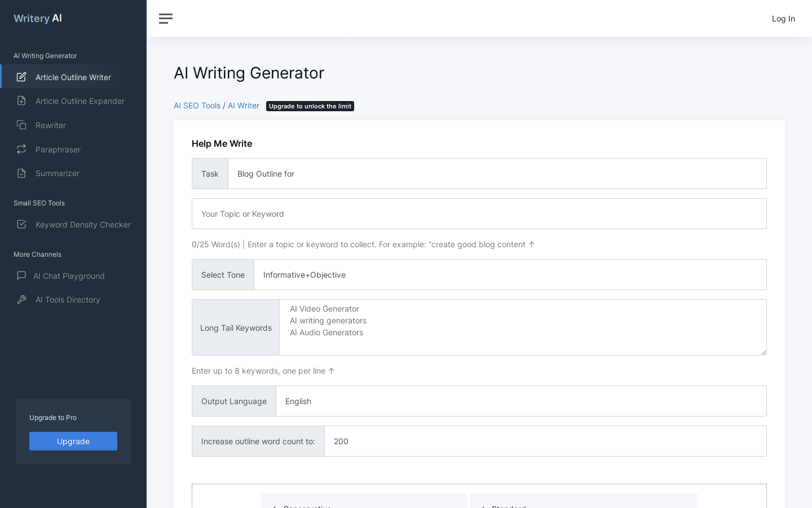Click Log In in the navbar

click(783, 19)
